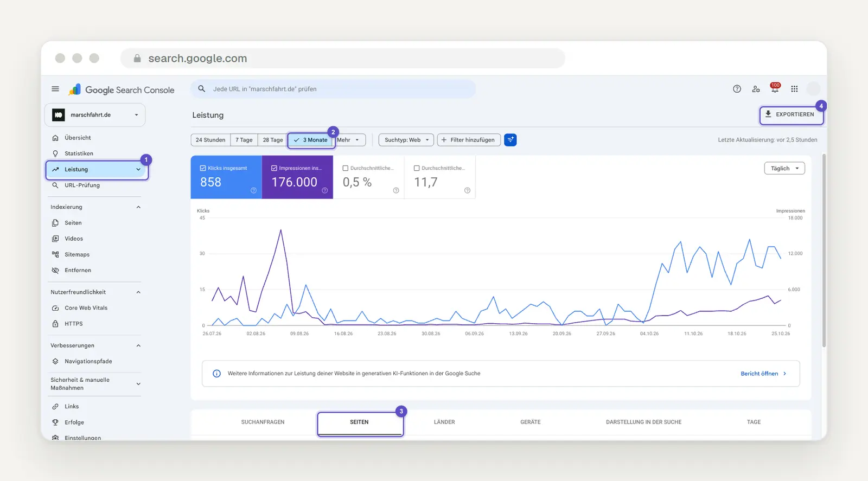The height and width of the screenshot is (481, 868).
Task: Open Erfolge in the sidebar
Action: [74, 422]
